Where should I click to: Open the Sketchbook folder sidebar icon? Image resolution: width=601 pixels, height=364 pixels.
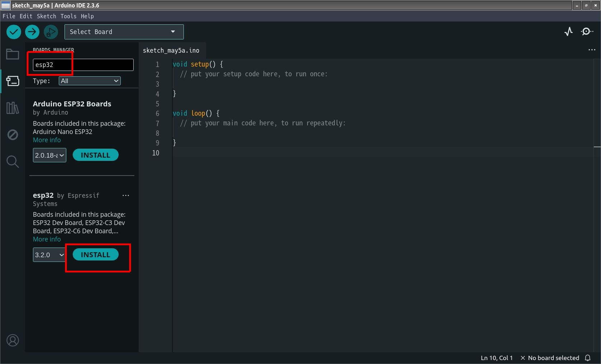13,54
